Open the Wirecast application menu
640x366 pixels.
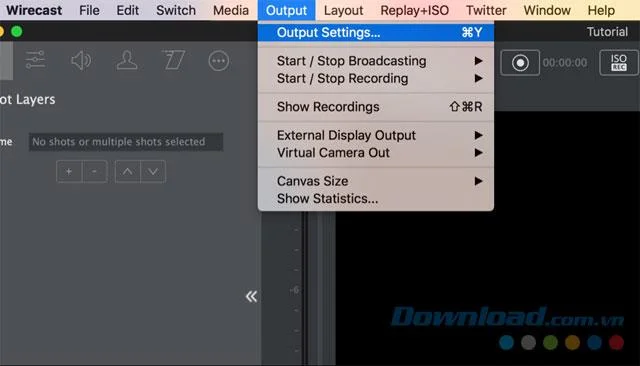(x=34, y=10)
